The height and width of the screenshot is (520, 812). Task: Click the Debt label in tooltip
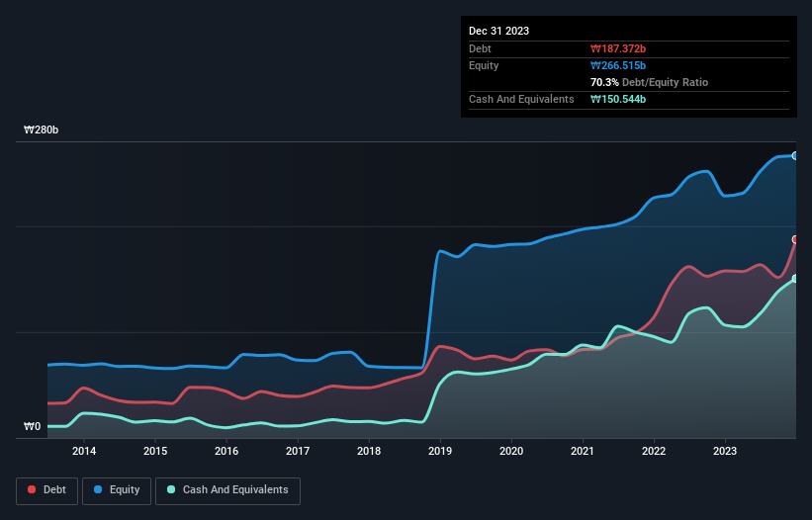click(480, 48)
